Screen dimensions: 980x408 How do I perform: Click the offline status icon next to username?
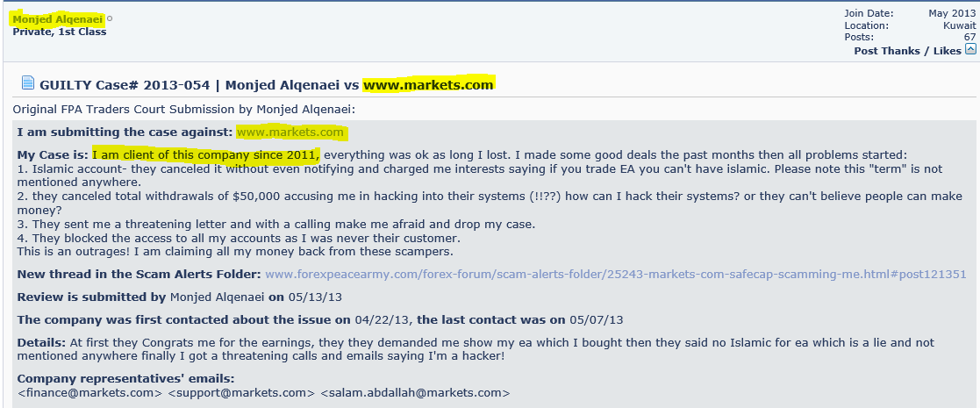click(x=110, y=18)
